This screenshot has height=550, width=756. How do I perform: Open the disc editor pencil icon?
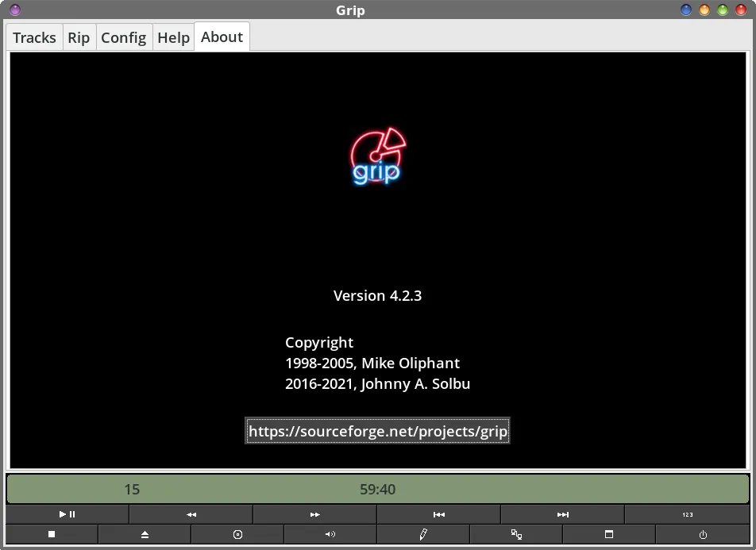point(423,534)
